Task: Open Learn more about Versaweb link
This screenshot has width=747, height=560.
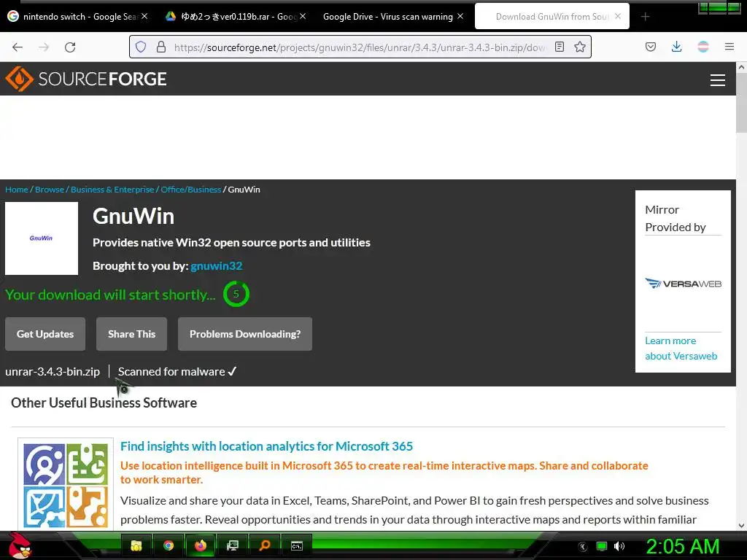Action: (681, 348)
